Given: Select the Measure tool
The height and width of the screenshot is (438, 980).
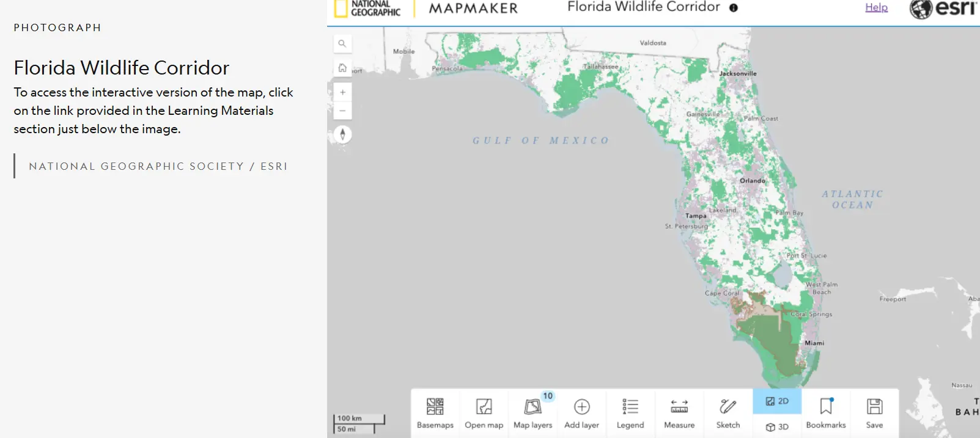Looking at the screenshot, I should point(679,413).
